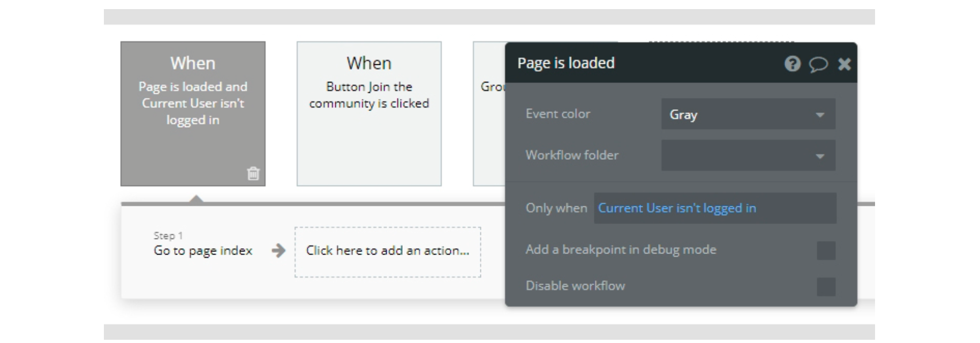The width and height of the screenshot is (980, 343).
Task: Open the Event color dropdown showing Gray
Action: pyautogui.click(x=748, y=114)
